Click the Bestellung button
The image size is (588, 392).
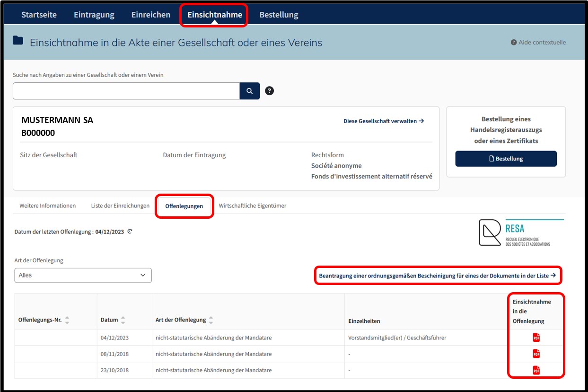pyautogui.click(x=506, y=159)
